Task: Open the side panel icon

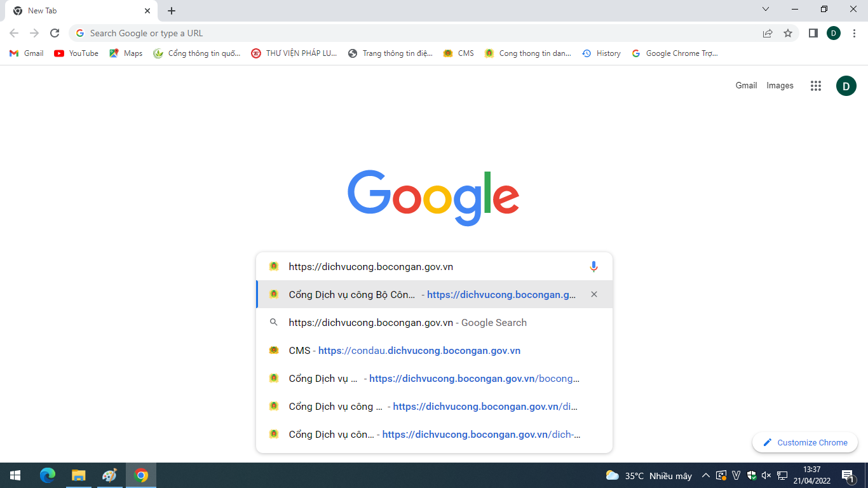Action: [813, 33]
